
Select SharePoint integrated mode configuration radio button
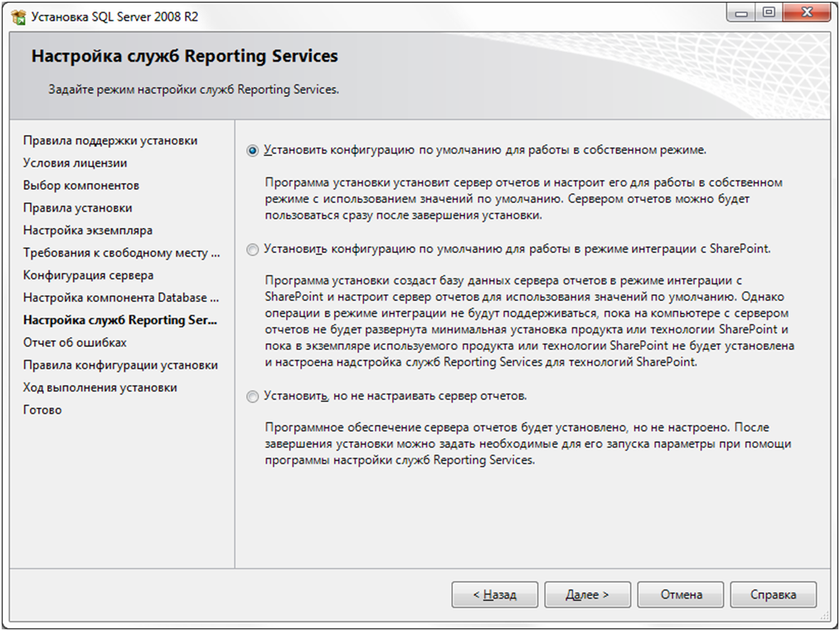[x=252, y=250]
